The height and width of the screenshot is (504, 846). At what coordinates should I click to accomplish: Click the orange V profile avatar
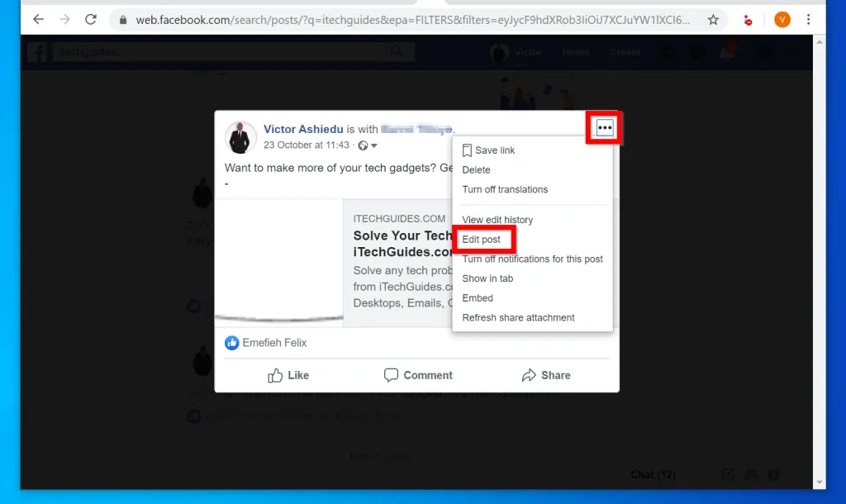pos(782,19)
